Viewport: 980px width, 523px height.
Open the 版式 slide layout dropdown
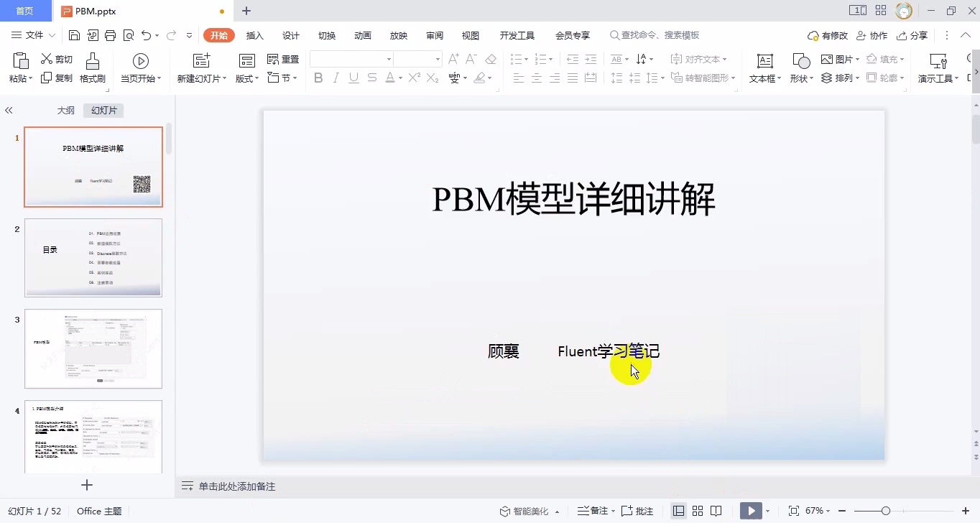246,78
